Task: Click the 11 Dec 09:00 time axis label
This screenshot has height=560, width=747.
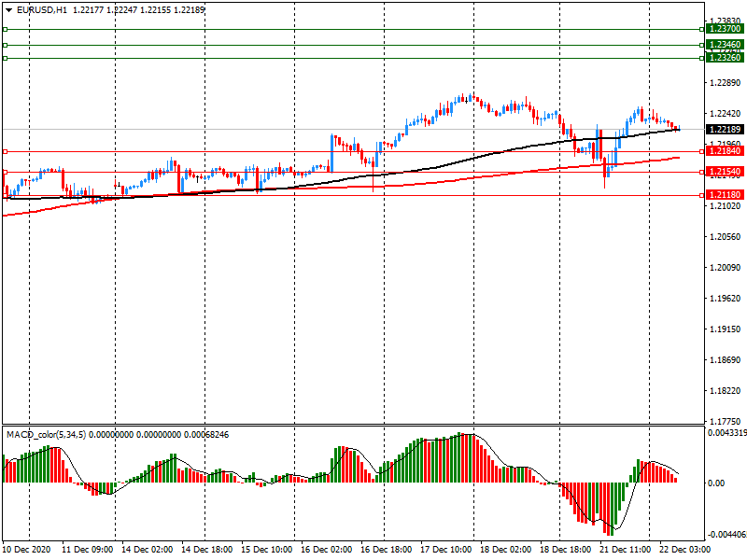Action: tap(87, 550)
